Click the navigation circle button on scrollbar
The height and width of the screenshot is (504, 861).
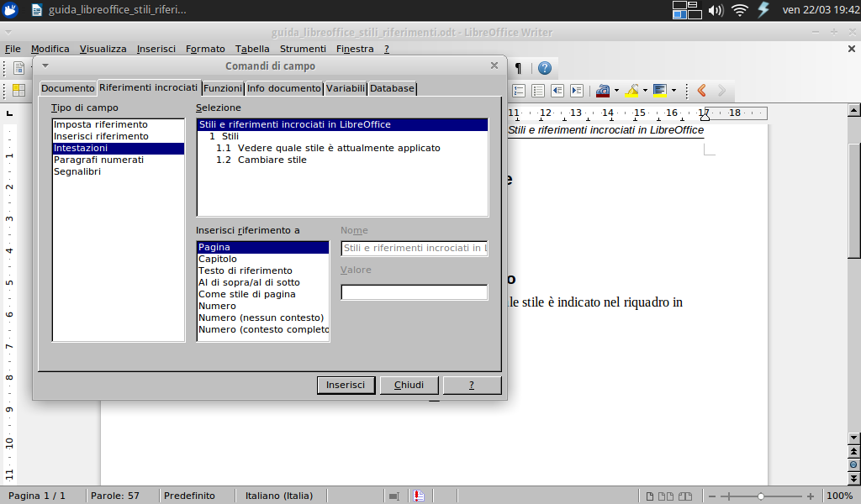[853, 465]
